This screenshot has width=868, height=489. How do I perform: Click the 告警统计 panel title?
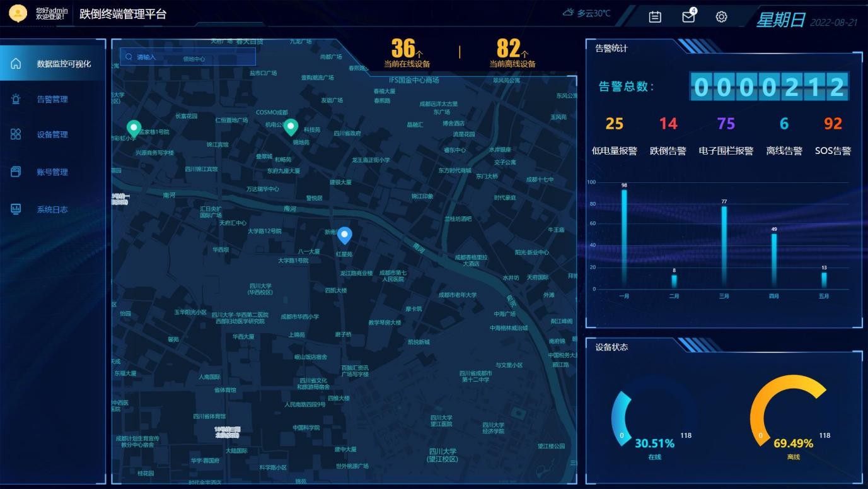click(x=611, y=48)
